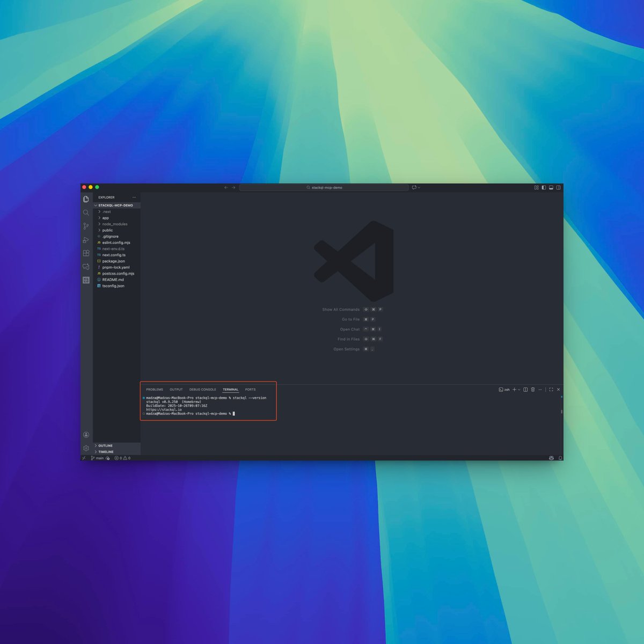
Task: Click the Copilot status icon in status bar
Action: coord(551,458)
